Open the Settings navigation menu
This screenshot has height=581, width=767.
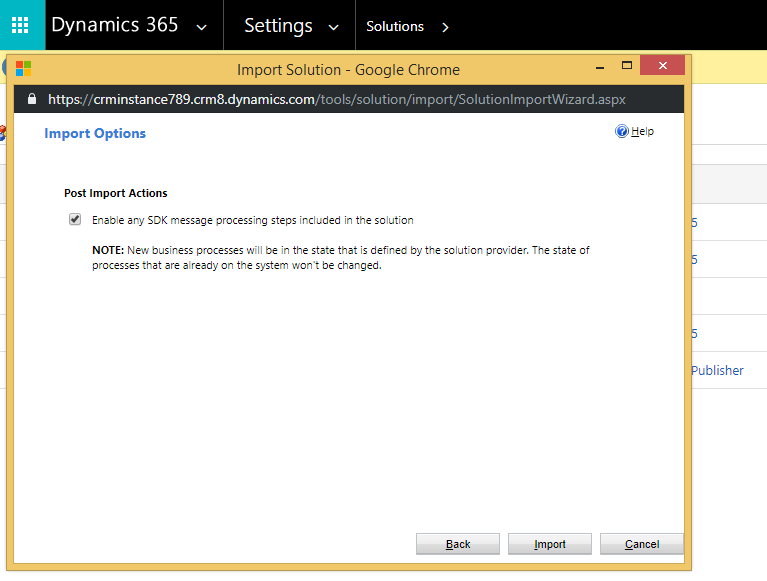coord(278,25)
